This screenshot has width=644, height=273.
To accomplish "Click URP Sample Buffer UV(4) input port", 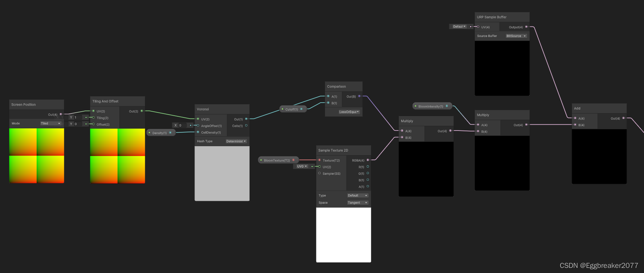I will click(x=478, y=27).
